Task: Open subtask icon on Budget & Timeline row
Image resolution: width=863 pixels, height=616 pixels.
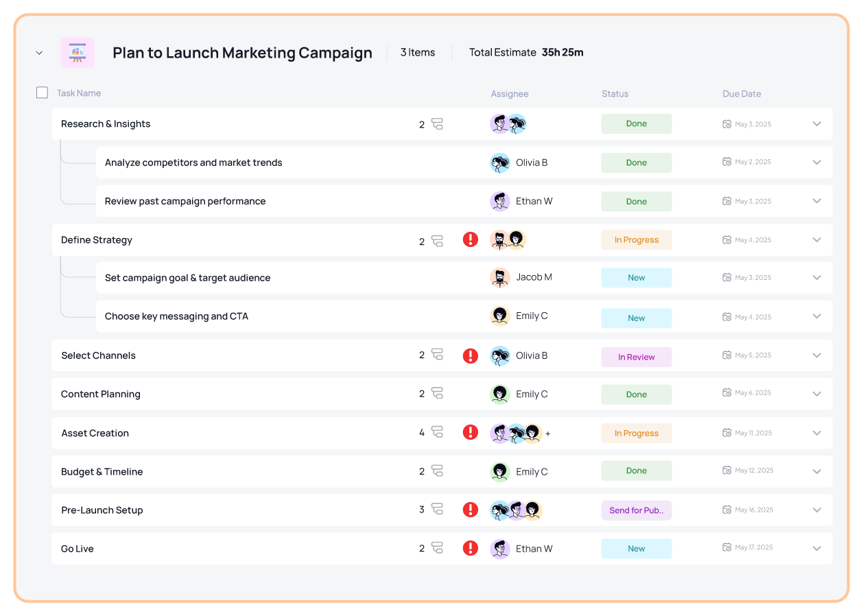Action: pos(437,471)
